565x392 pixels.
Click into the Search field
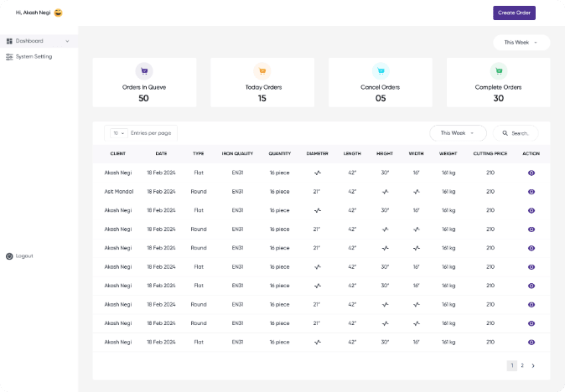[x=516, y=133]
